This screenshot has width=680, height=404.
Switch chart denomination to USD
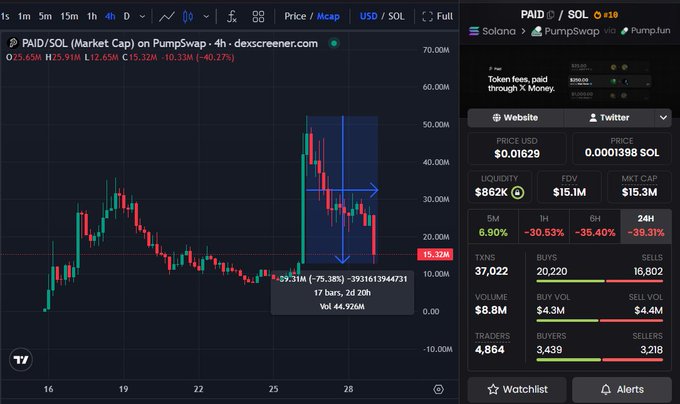tap(368, 16)
